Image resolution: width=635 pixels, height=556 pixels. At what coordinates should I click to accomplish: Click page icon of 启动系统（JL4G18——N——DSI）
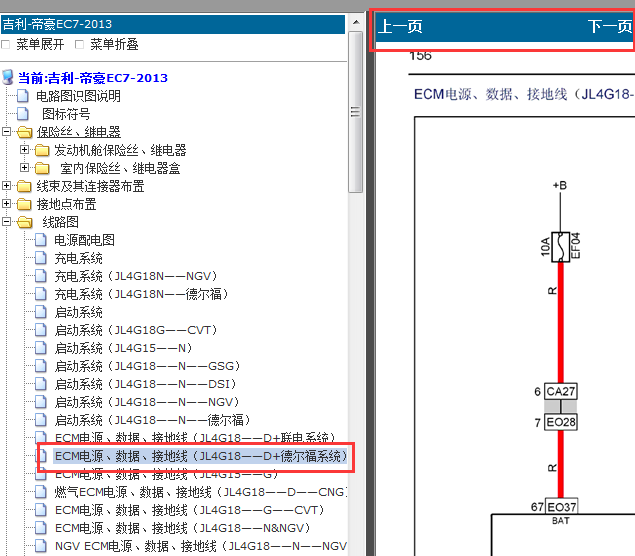pos(40,383)
